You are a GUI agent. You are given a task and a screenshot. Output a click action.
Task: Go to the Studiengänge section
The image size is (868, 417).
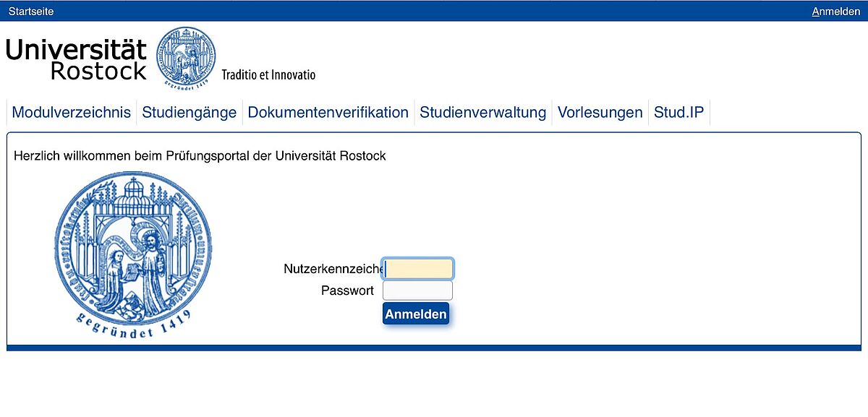tap(190, 113)
